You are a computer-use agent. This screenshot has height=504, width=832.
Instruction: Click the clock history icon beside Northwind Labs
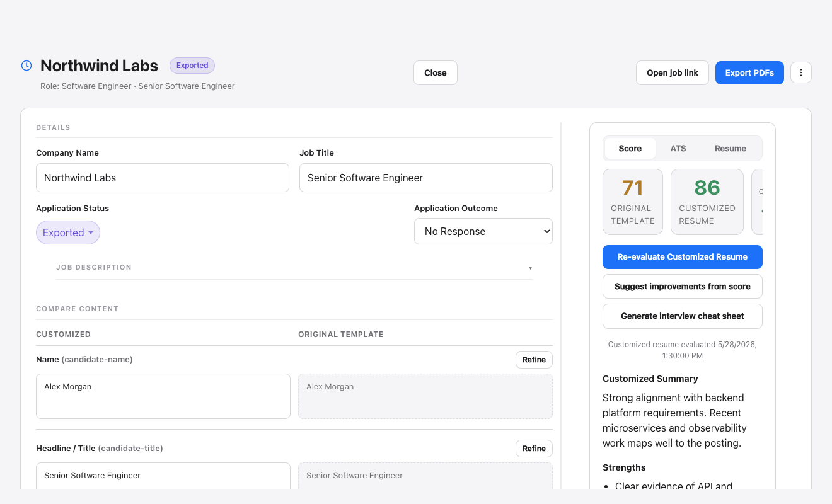click(x=26, y=66)
